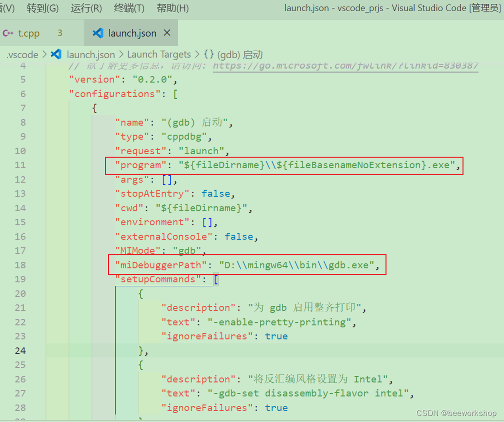Open the 运行(R) menu

(86, 8)
